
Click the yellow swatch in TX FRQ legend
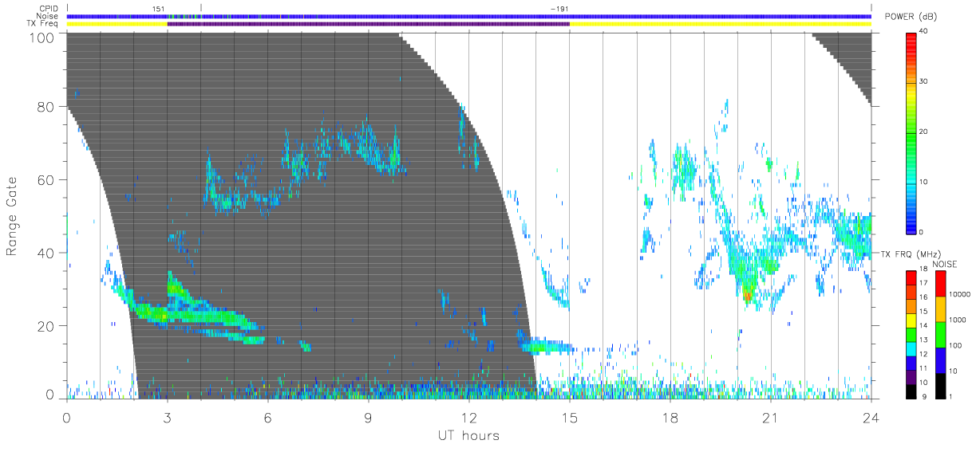click(x=911, y=319)
